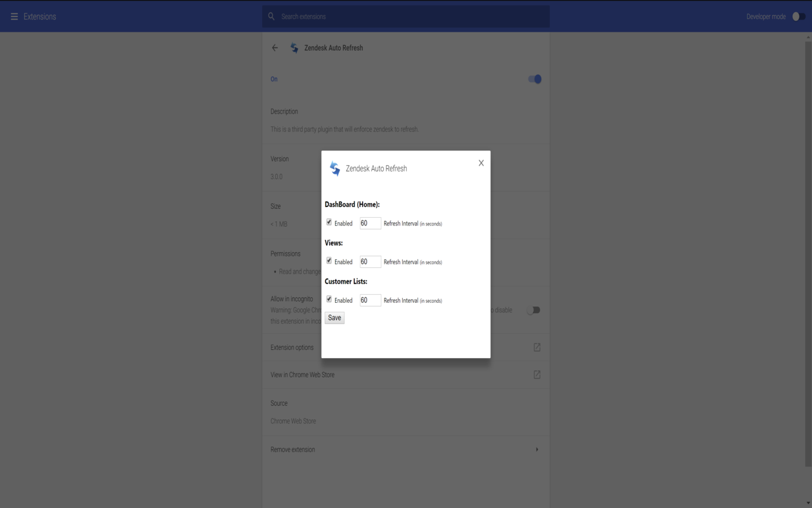Click the search magnifier icon
The image size is (812, 508).
pos(272,17)
